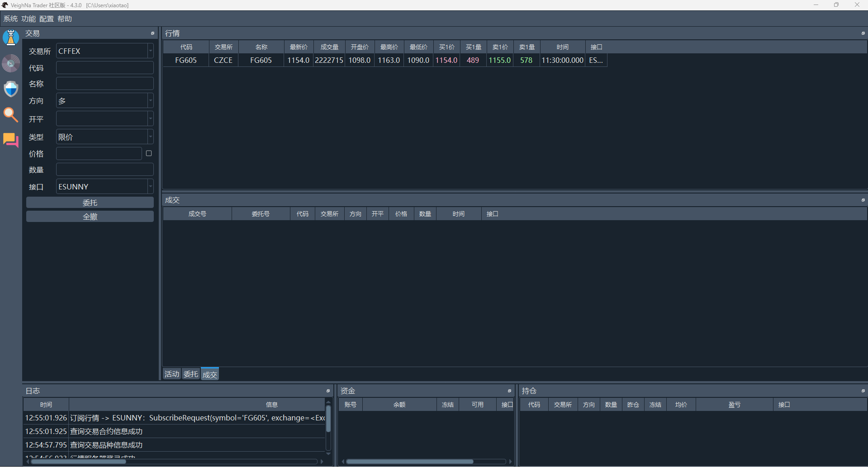868x467 pixels.
Task: Undock the 交易 panel via float icon
Action: [x=152, y=33]
